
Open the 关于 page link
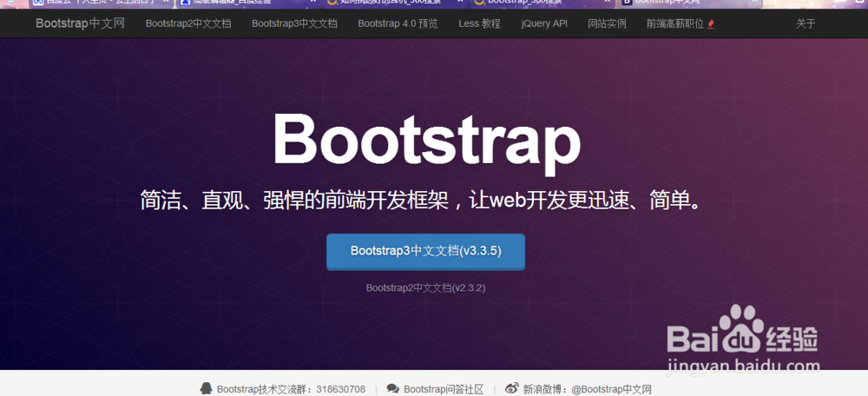pos(806,23)
